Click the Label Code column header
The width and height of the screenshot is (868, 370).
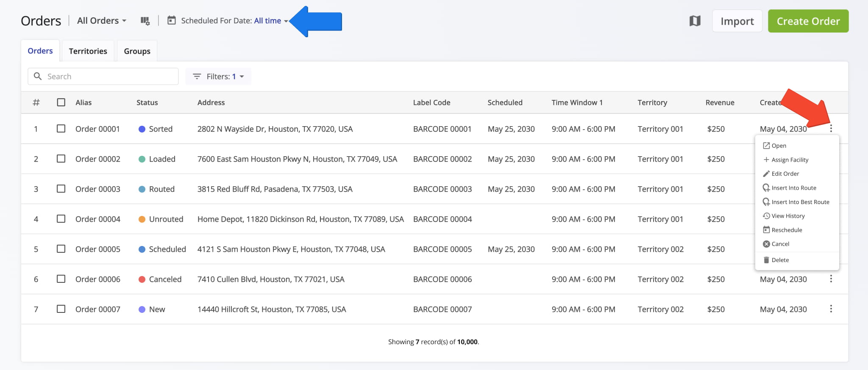[431, 102]
